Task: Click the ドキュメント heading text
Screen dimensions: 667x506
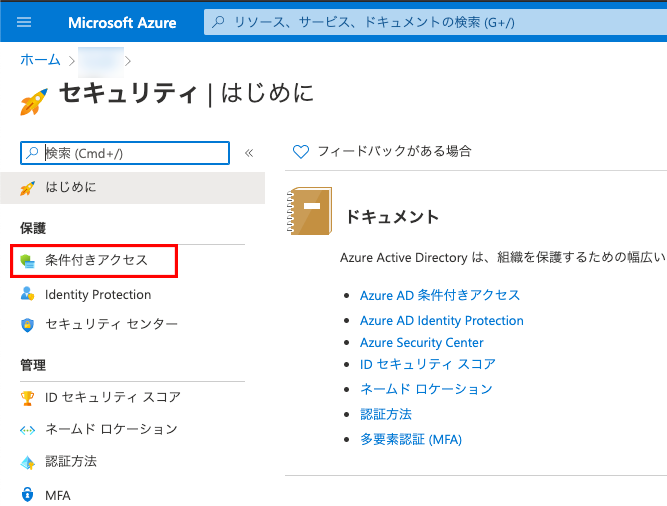Action: (x=392, y=217)
